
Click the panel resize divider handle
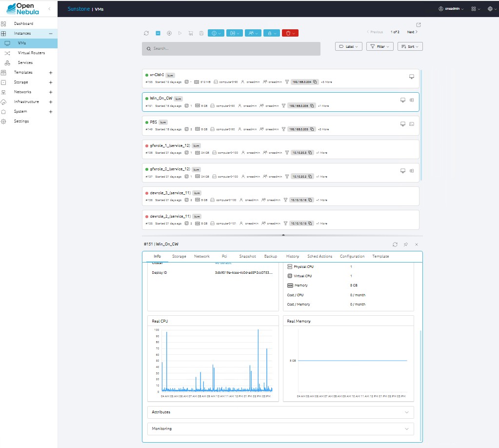283,235
